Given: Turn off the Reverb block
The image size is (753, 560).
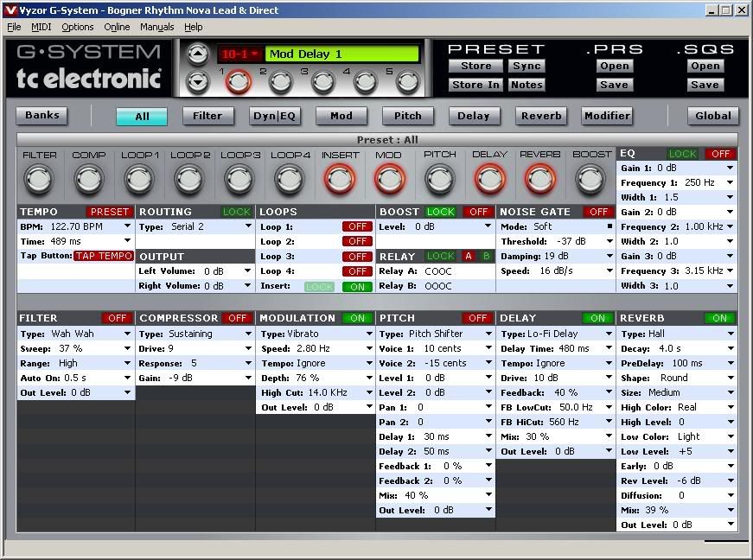Looking at the screenshot, I should click(x=719, y=318).
